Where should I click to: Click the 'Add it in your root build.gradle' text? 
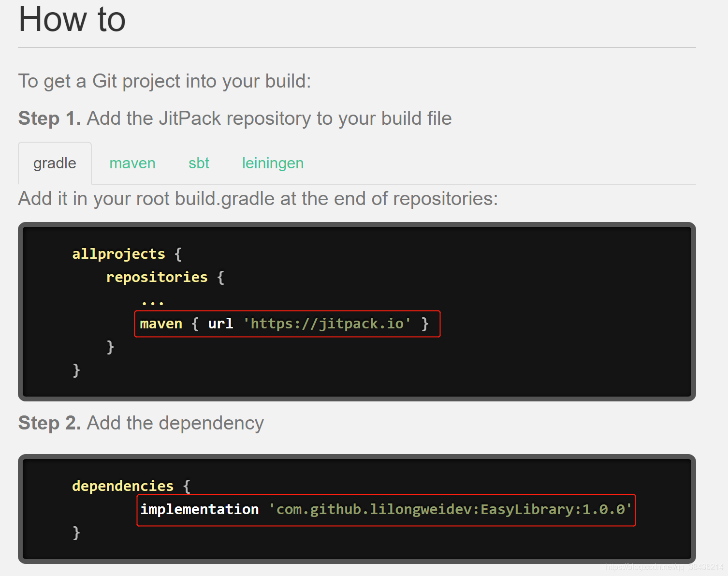[x=258, y=198]
